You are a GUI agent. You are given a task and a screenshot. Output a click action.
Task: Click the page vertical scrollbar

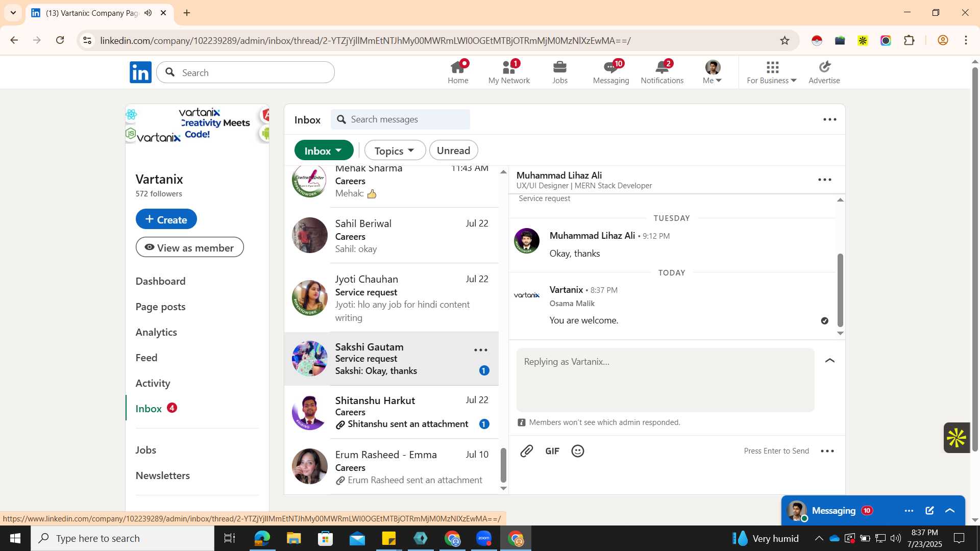tap(975, 260)
